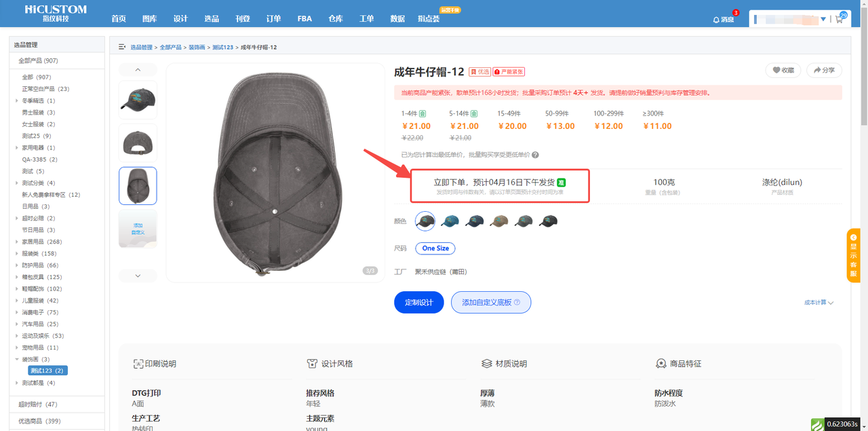Collapse the 装饰画 category tree

tap(17, 359)
